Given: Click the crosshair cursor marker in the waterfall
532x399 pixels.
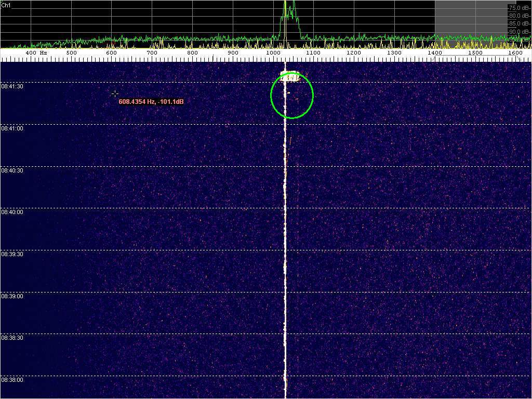Looking at the screenshot, I should (115, 94).
